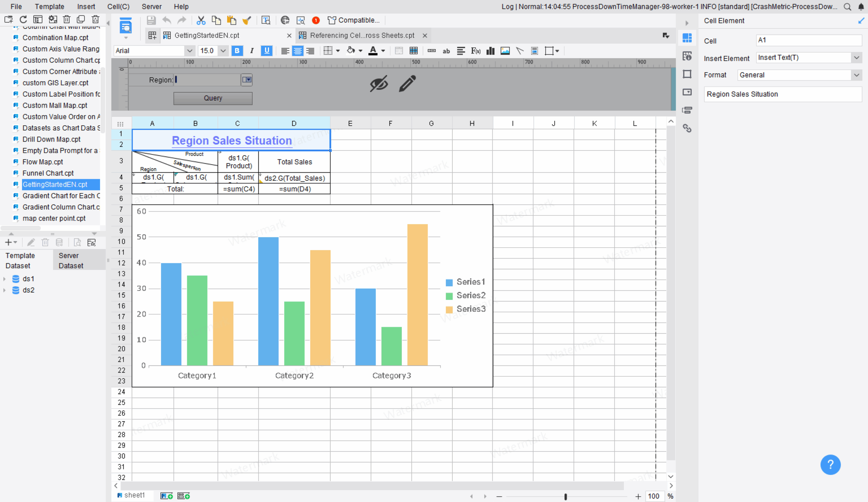Close the GettingStartedEN.cpt tab

click(x=289, y=36)
